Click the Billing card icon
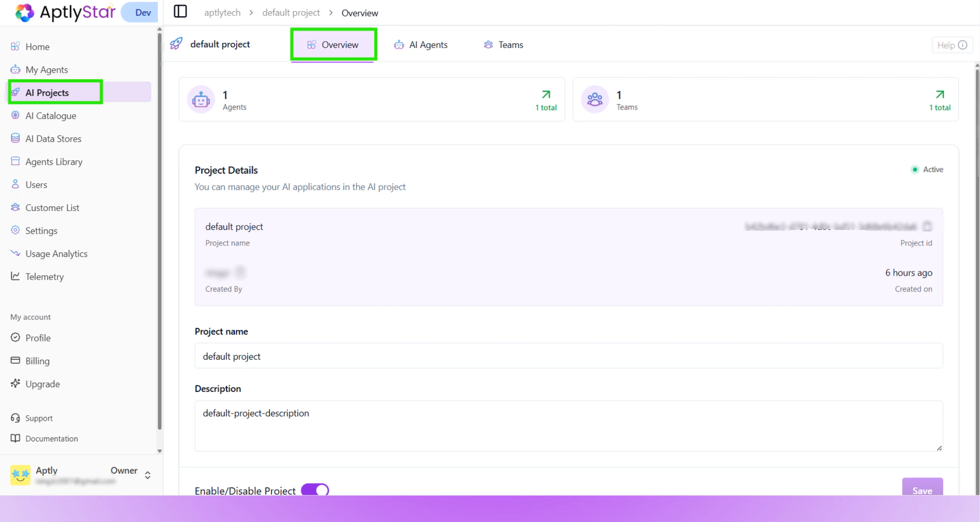Image resolution: width=980 pixels, height=522 pixels. point(15,360)
